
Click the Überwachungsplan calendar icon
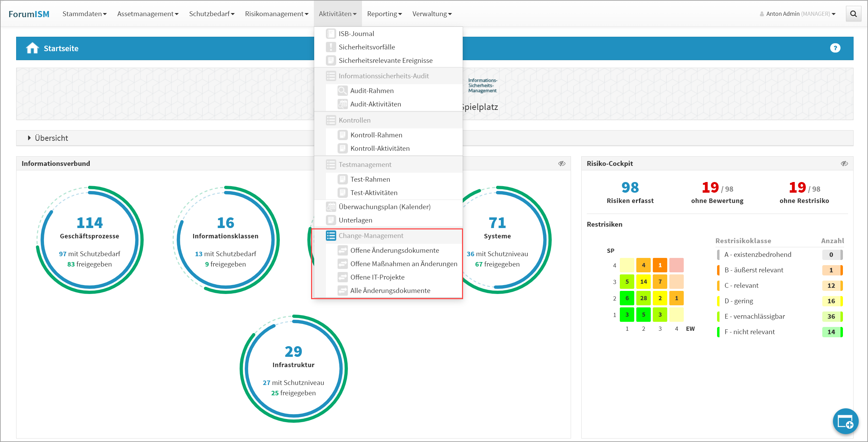pyautogui.click(x=331, y=207)
